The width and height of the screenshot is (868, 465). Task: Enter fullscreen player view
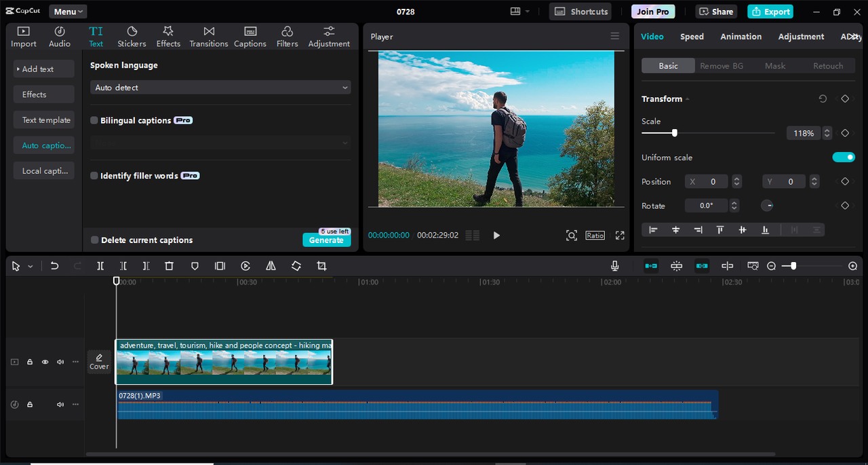click(x=620, y=236)
